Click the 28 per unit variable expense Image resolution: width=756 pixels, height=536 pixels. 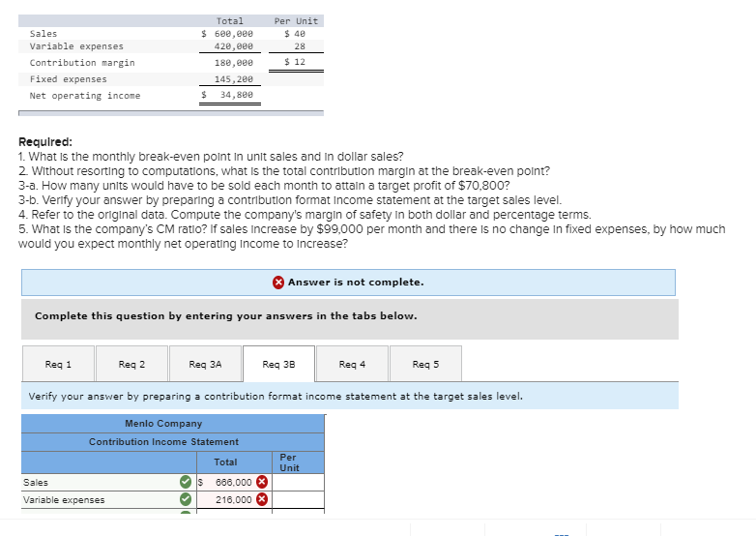[300, 46]
